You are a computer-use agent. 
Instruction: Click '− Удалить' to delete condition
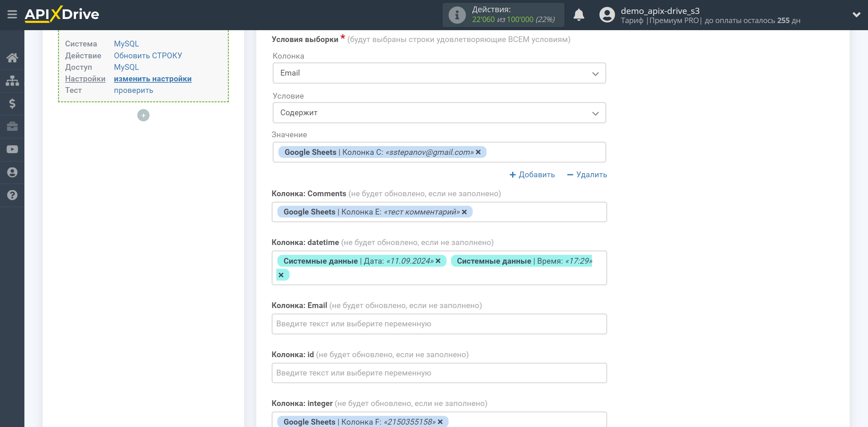tap(587, 175)
